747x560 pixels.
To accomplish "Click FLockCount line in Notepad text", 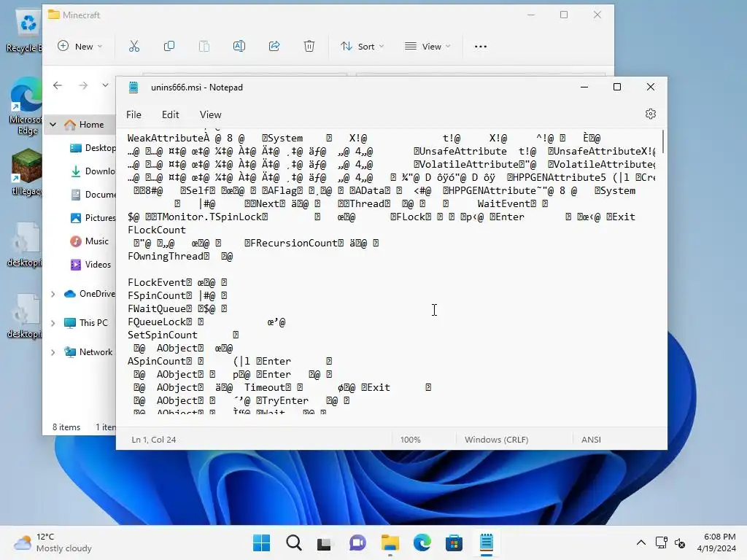I will [157, 230].
